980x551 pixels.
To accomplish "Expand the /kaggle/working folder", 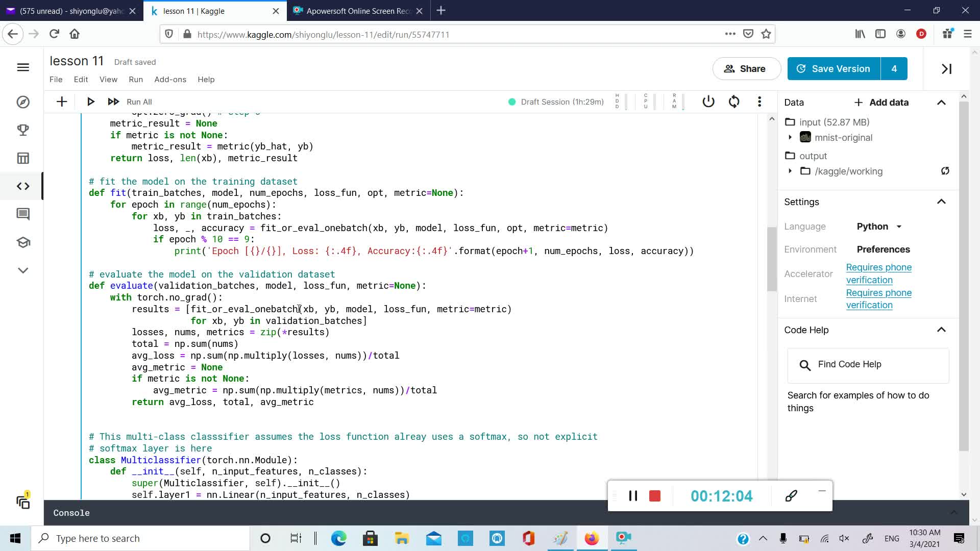I will (790, 171).
